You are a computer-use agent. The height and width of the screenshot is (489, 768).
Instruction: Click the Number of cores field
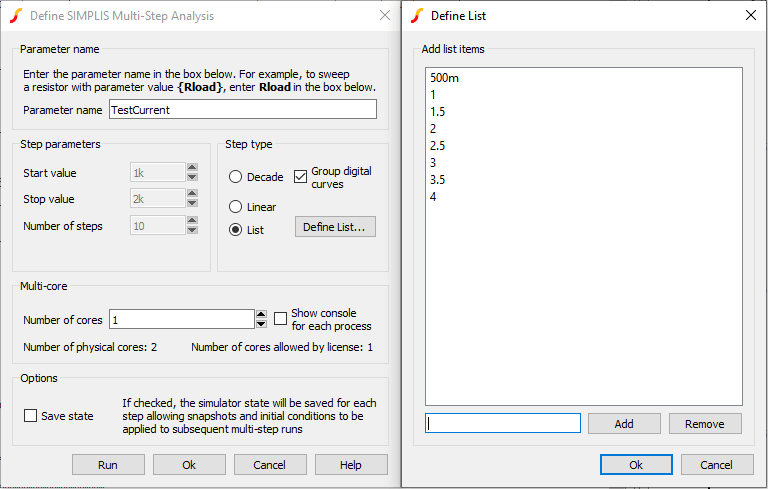[182, 319]
